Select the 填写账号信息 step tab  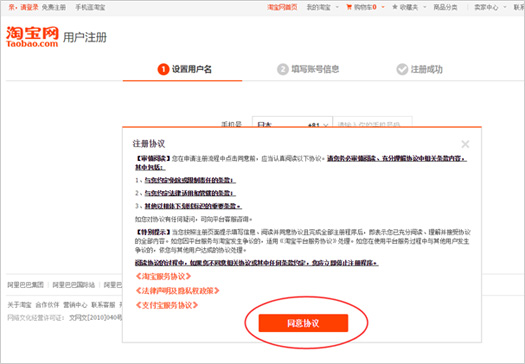point(308,69)
